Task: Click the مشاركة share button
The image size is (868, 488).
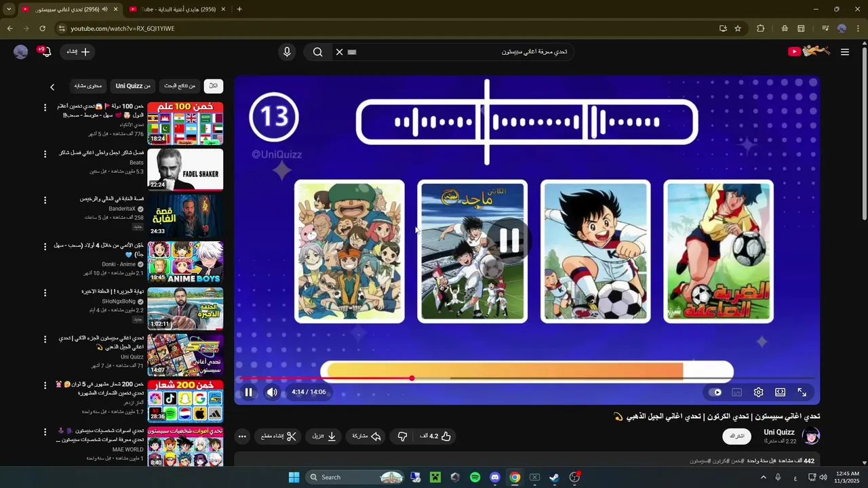Action: 366,436
